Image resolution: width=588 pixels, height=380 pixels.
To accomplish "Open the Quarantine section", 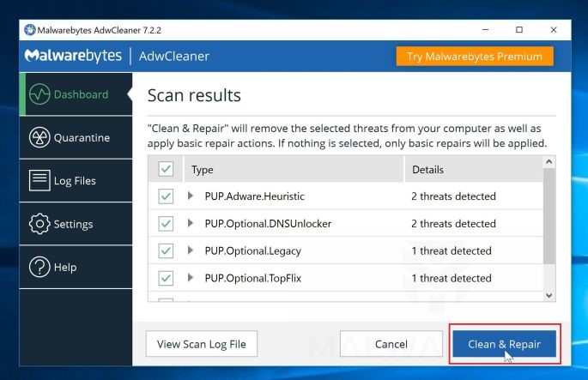I will (x=76, y=137).
